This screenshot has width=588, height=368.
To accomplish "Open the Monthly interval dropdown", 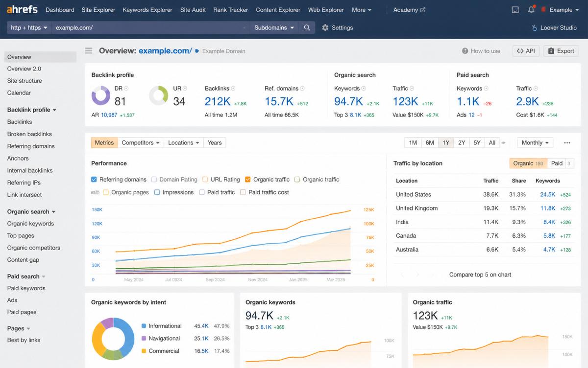I will coord(535,143).
